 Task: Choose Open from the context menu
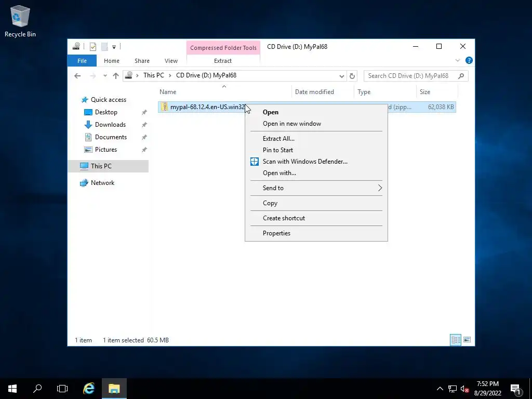click(316, 112)
